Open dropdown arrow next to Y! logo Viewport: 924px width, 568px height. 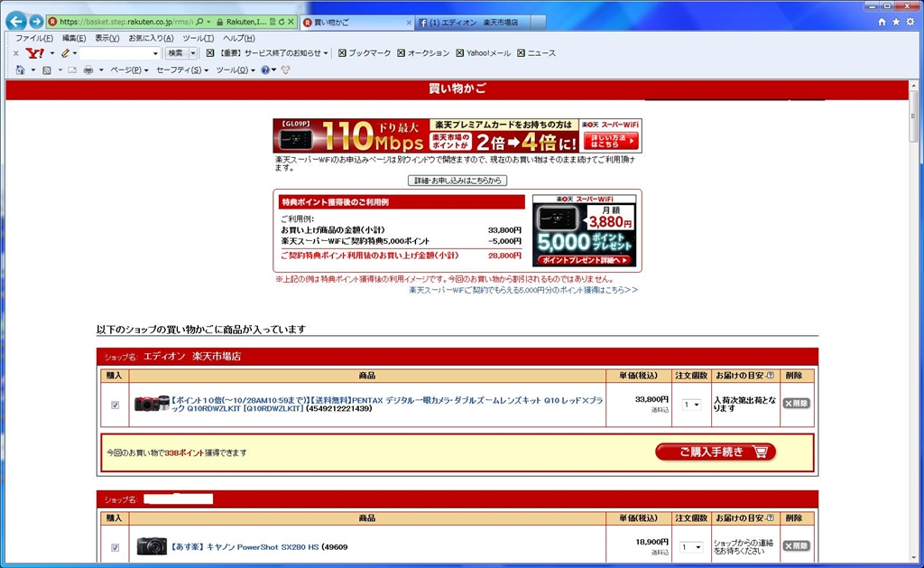pos(51,53)
